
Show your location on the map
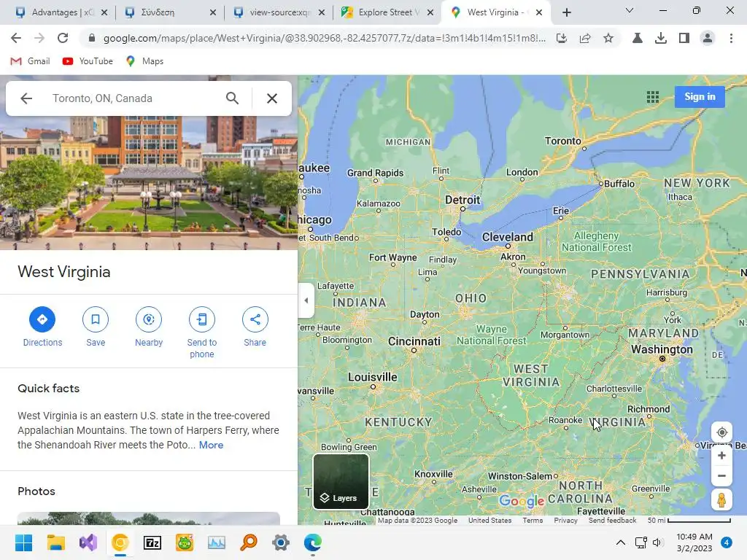coord(721,432)
